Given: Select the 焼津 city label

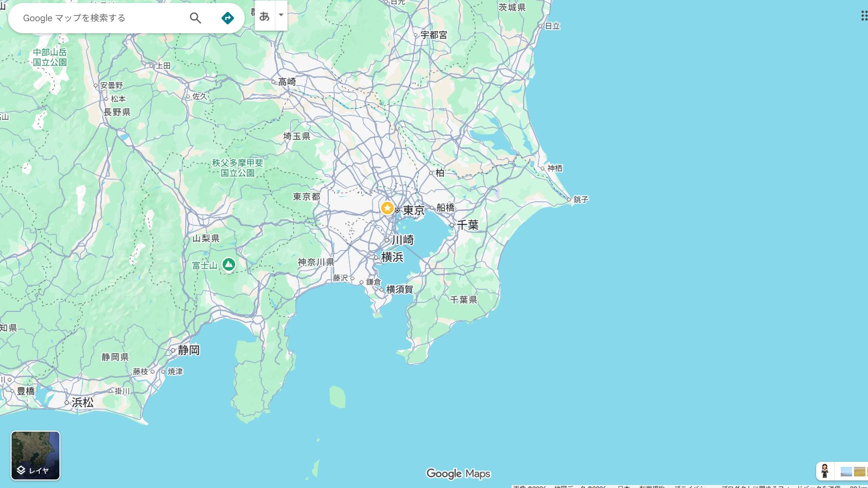Looking at the screenshot, I should pos(175,371).
